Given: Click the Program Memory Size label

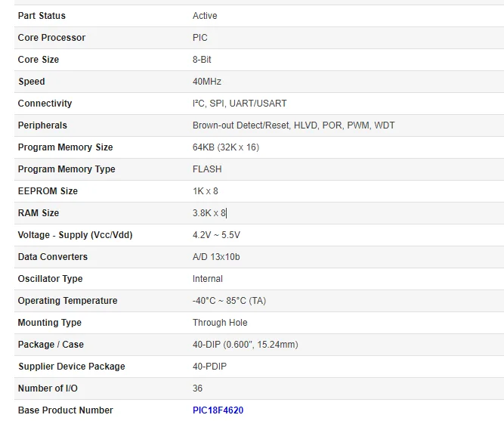Looking at the screenshot, I should pos(65,147).
